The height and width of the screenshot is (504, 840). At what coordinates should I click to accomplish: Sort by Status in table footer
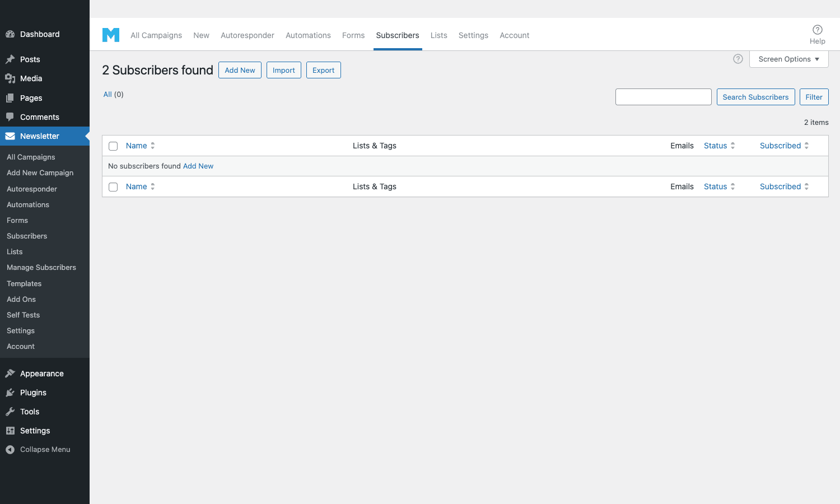point(716,186)
